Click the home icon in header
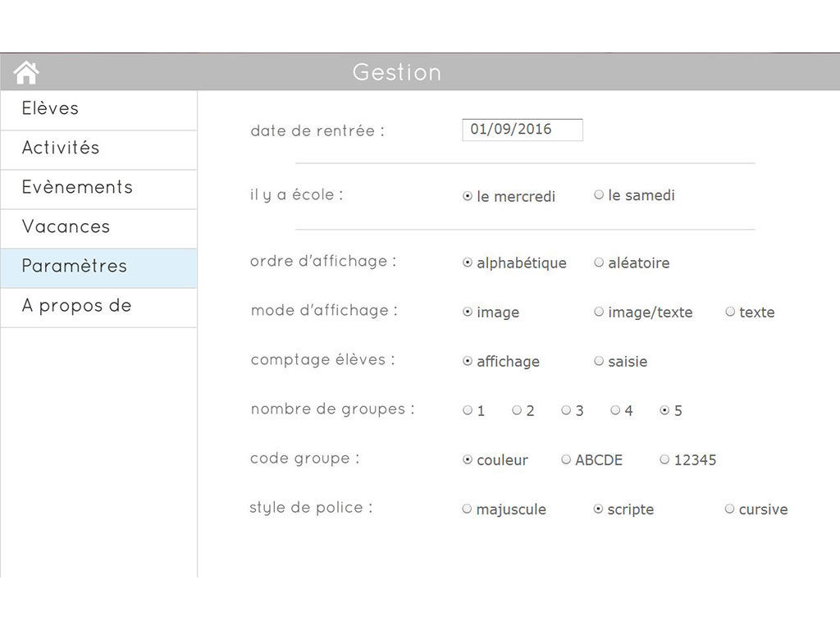This screenshot has height=630, width=840. pyautogui.click(x=26, y=73)
